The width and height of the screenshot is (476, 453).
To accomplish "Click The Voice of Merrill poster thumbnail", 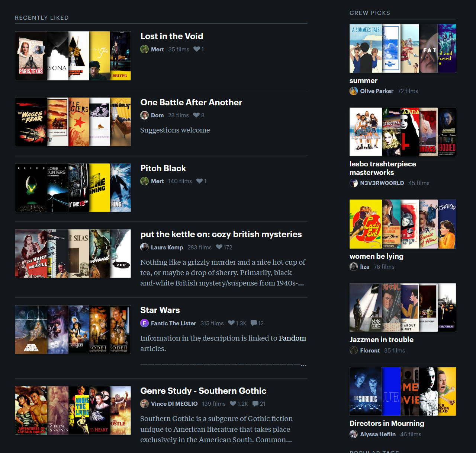I will (x=31, y=253).
